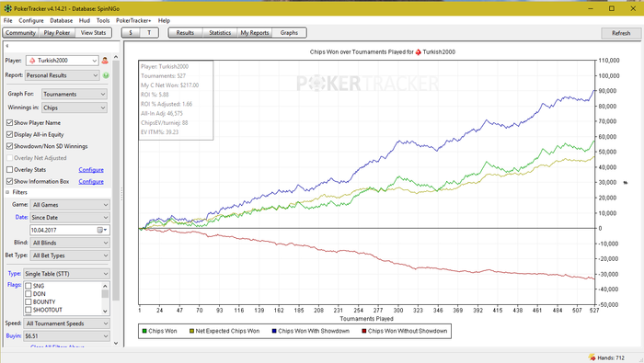Click the Buyin filter label link
644x363 pixels.
[x=14, y=336]
